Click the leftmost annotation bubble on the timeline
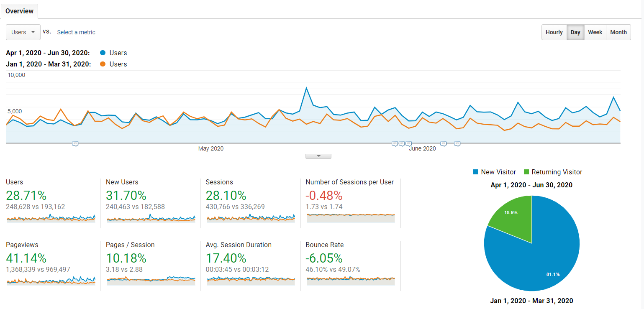Image resolution: width=644 pixels, height=309 pixels. tap(75, 143)
